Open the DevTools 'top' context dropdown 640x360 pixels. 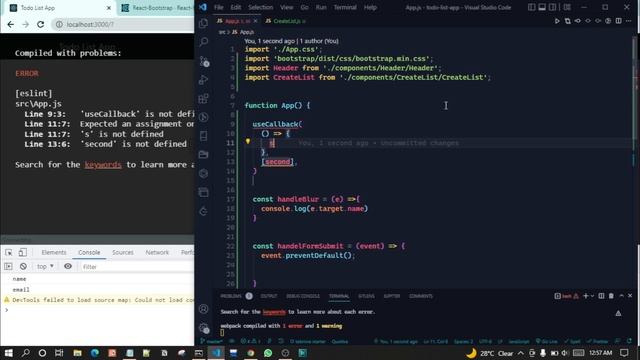point(45,267)
